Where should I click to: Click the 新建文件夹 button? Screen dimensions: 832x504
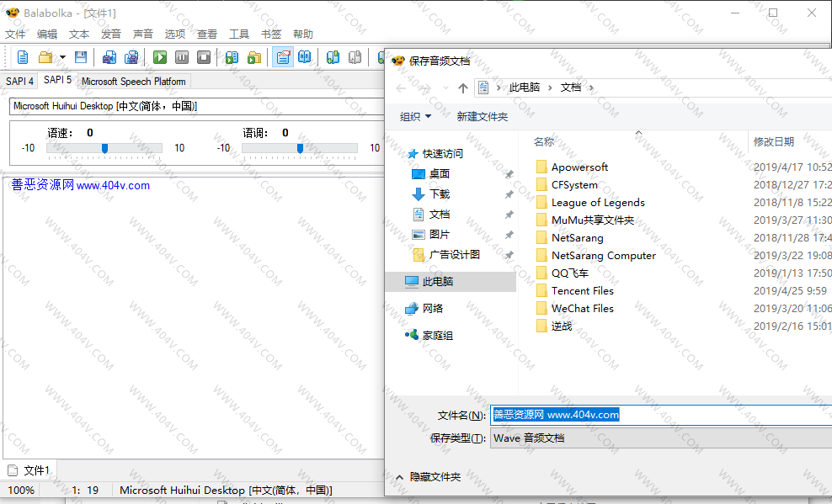tap(483, 117)
